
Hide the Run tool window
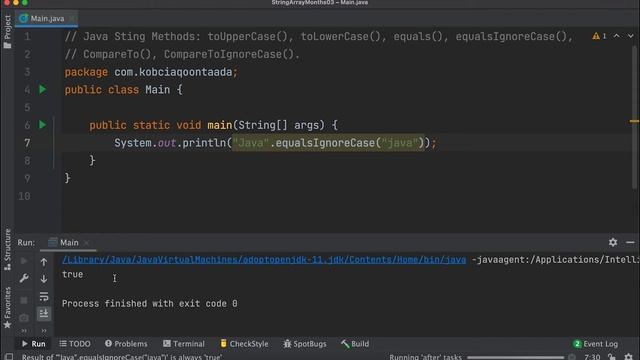pos(630,242)
